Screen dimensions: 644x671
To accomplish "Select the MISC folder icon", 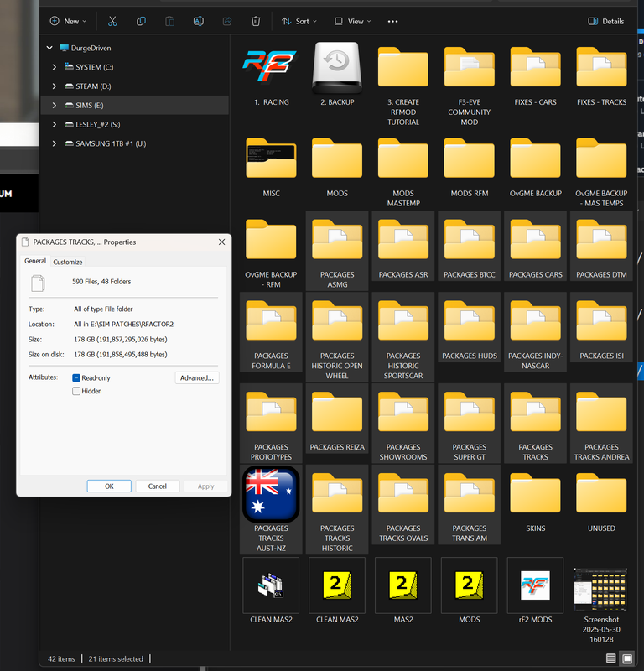I will coord(271,159).
